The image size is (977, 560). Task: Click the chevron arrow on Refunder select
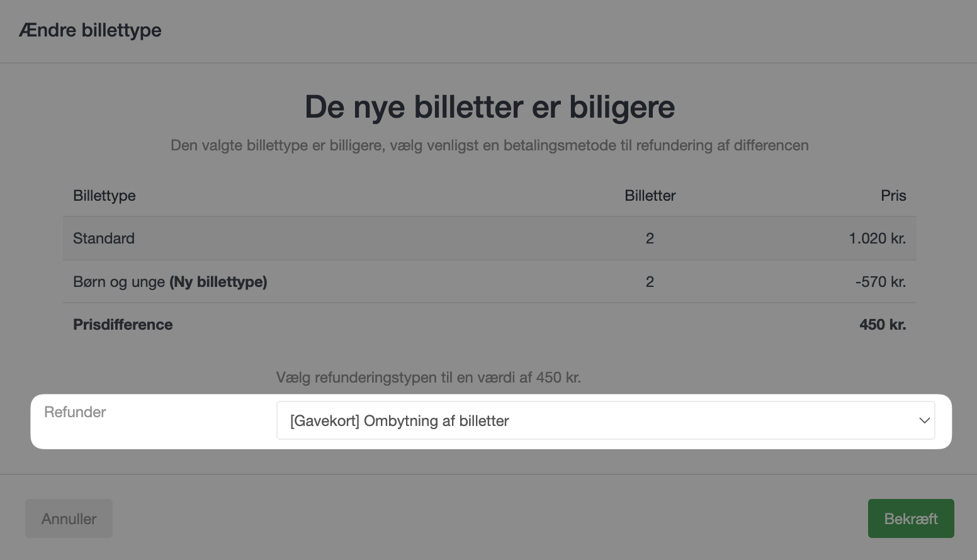coord(924,420)
